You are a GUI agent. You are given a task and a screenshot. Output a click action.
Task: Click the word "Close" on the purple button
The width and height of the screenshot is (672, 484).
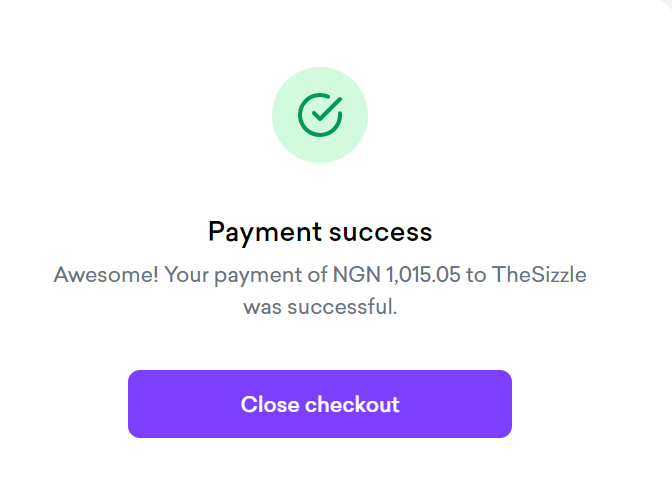(270, 405)
